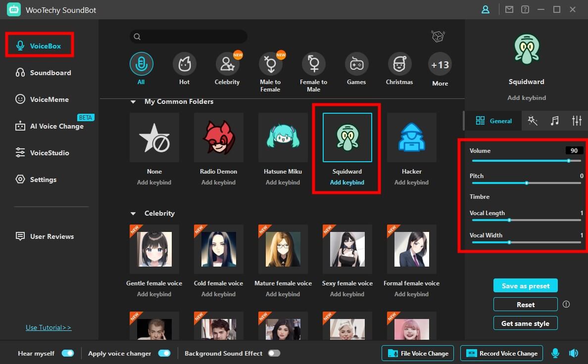Adjust the Pitch slider handle
Image resolution: width=588 pixels, height=364 pixels.
point(527,183)
